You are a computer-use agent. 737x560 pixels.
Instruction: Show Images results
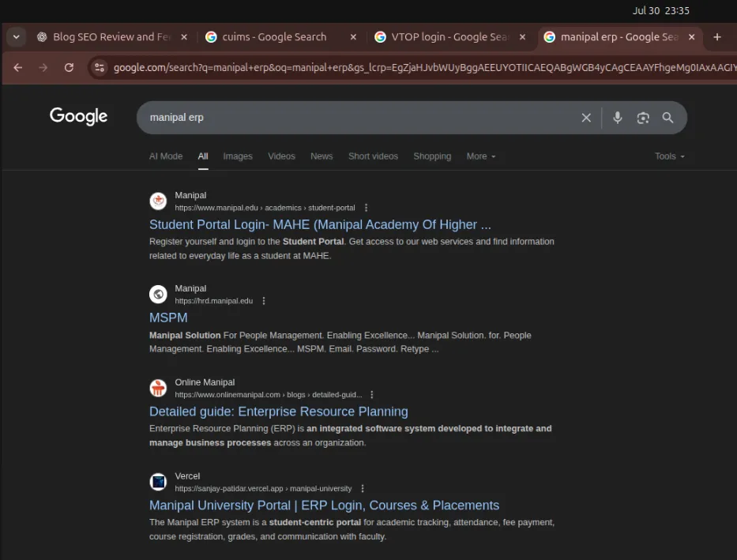[237, 156]
